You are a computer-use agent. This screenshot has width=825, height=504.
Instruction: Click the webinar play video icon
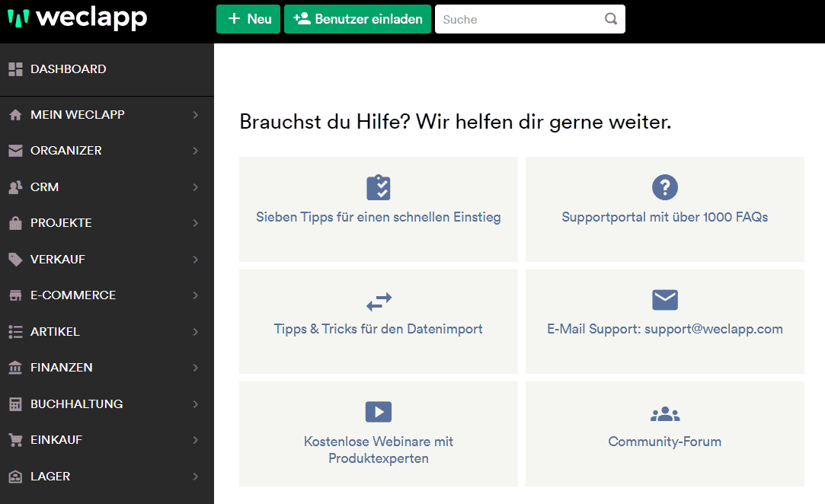tap(379, 412)
